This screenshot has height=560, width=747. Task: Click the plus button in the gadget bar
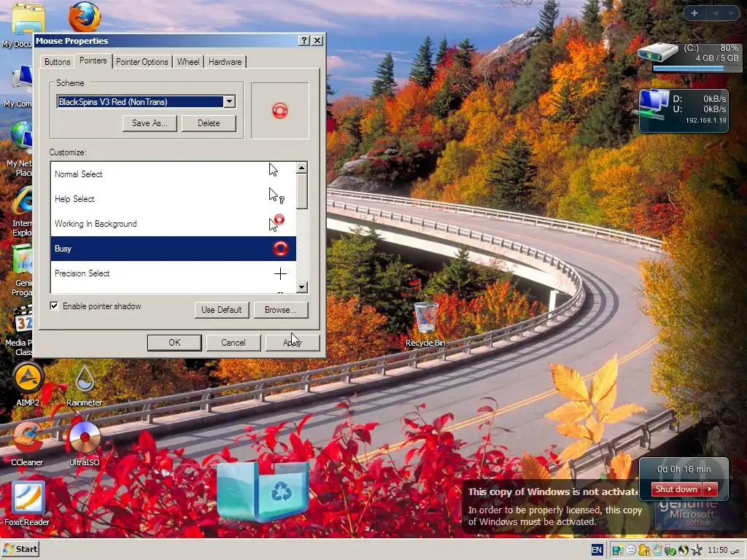click(x=694, y=13)
